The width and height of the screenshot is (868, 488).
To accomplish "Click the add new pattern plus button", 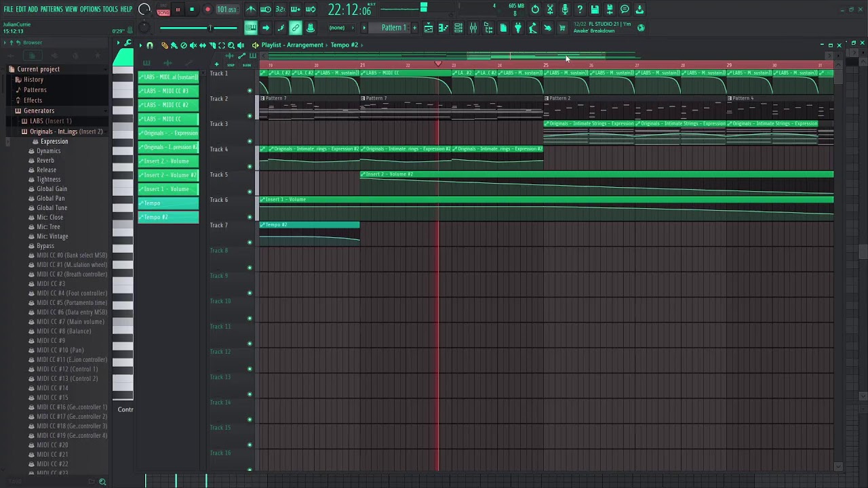I will (x=414, y=28).
